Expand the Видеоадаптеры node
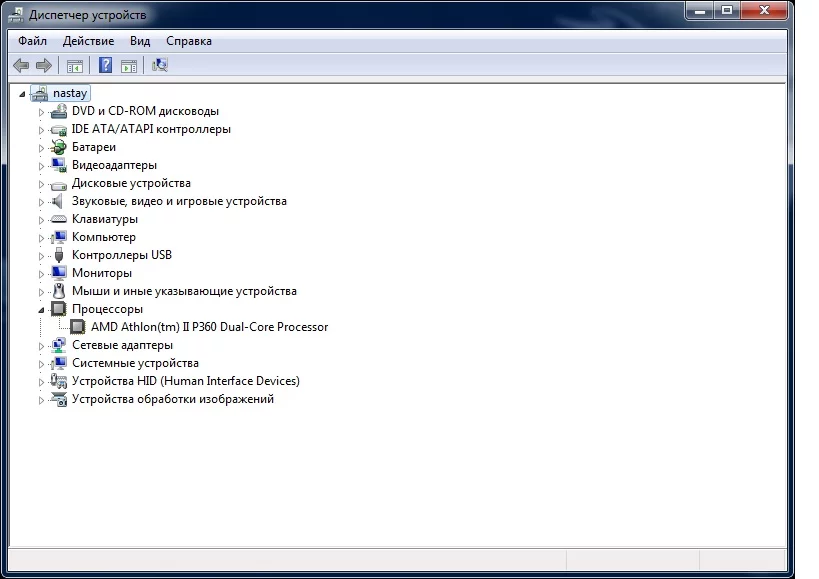The width and height of the screenshot is (819, 579). click(x=41, y=166)
